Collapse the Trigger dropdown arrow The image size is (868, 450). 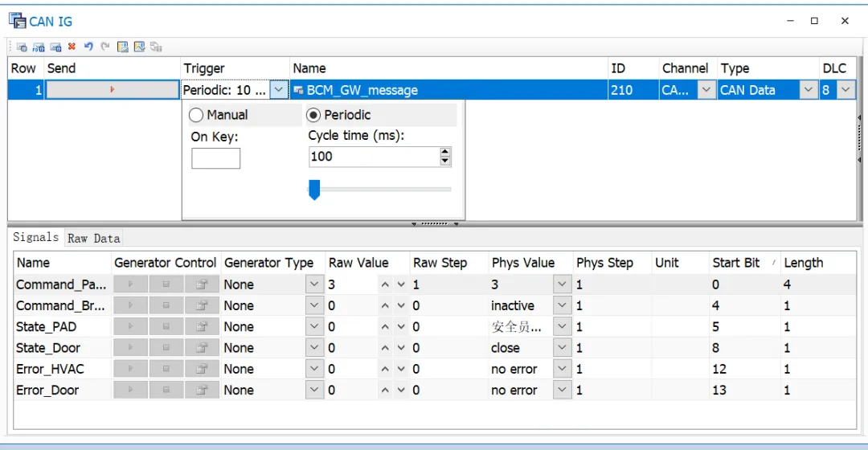[279, 90]
